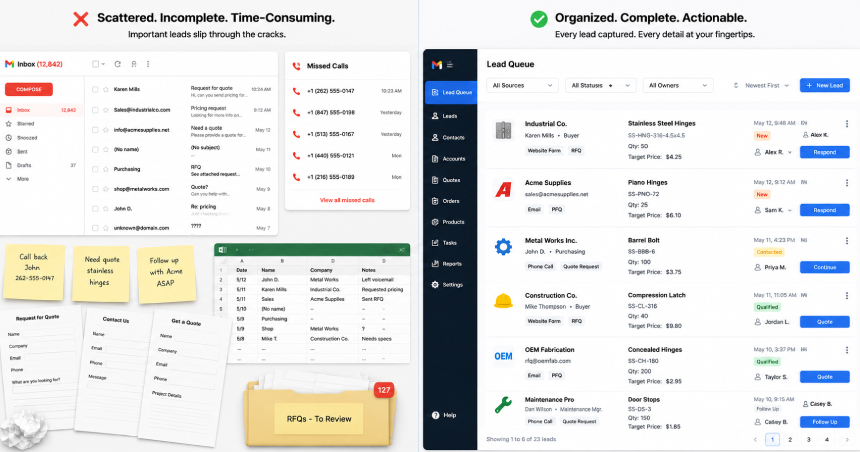Expand the All Statuses dropdown
Image resolution: width=860 pixels, height=452 pixels.
[601, 86]
